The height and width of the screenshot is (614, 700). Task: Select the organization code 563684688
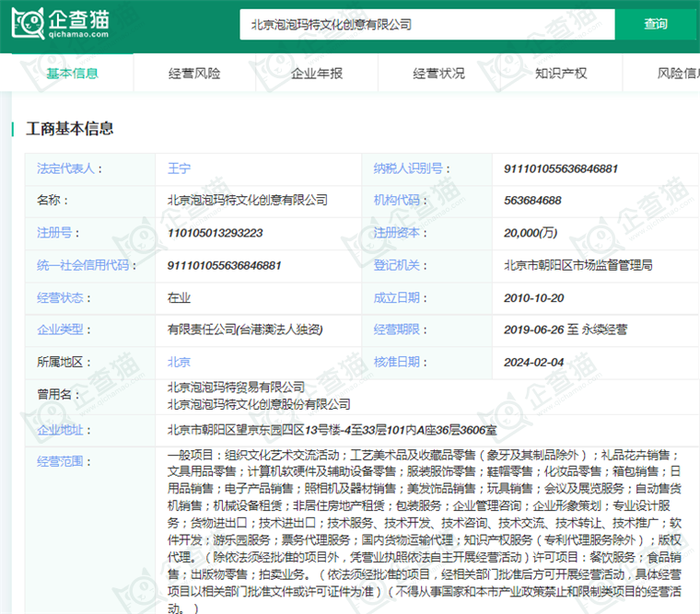coord(532,201)
